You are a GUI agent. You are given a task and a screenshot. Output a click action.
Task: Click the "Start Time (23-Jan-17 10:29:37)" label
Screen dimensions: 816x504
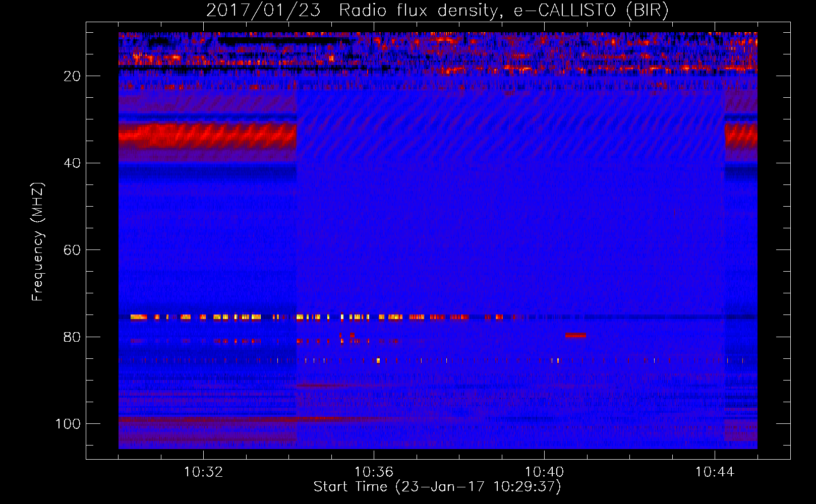click(437, 487)
